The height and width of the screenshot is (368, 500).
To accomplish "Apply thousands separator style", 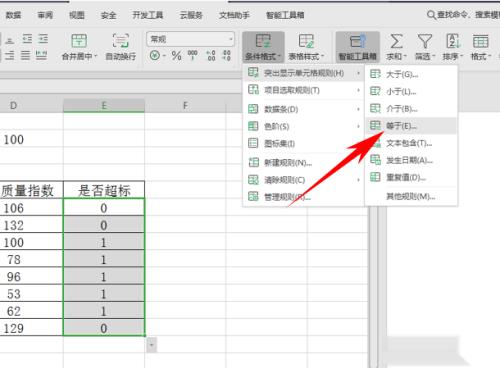I will [193, 55].
